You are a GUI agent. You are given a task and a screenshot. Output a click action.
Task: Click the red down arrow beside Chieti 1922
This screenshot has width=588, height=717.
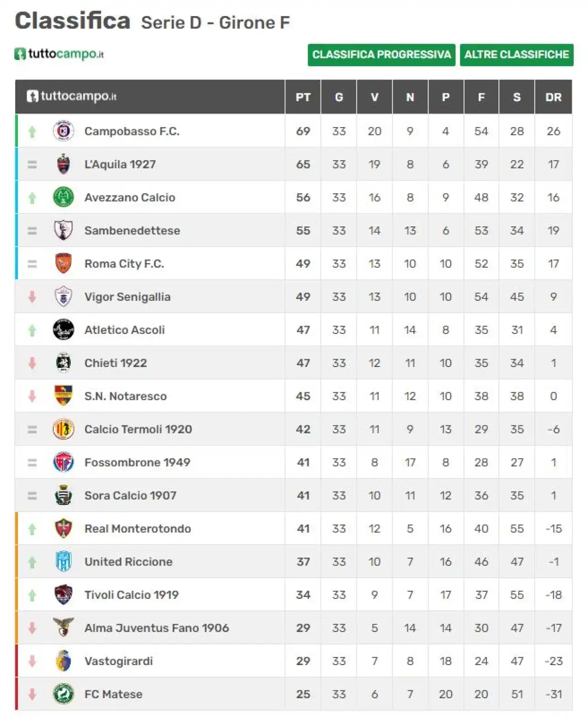coord(32,363)
